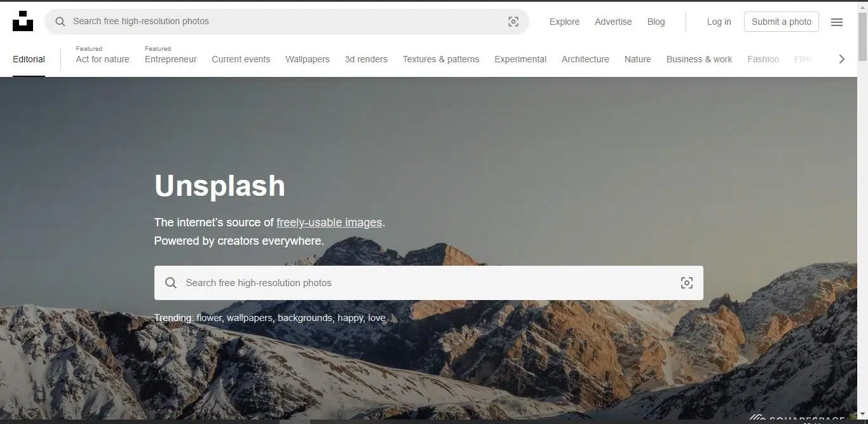Screen dimensions: 868x424
Task: Click the hero search magnifier icon
Action: click(171, 283)
